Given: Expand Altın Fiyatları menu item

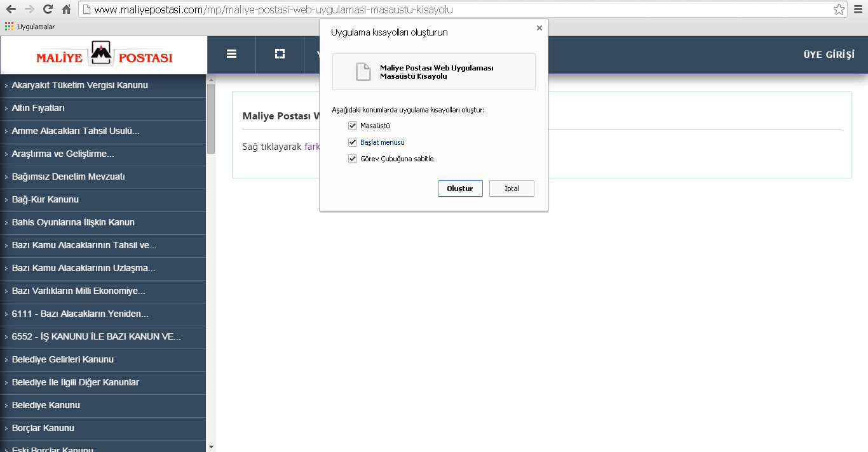Looking at the screenshot, I should click(103, 108).
